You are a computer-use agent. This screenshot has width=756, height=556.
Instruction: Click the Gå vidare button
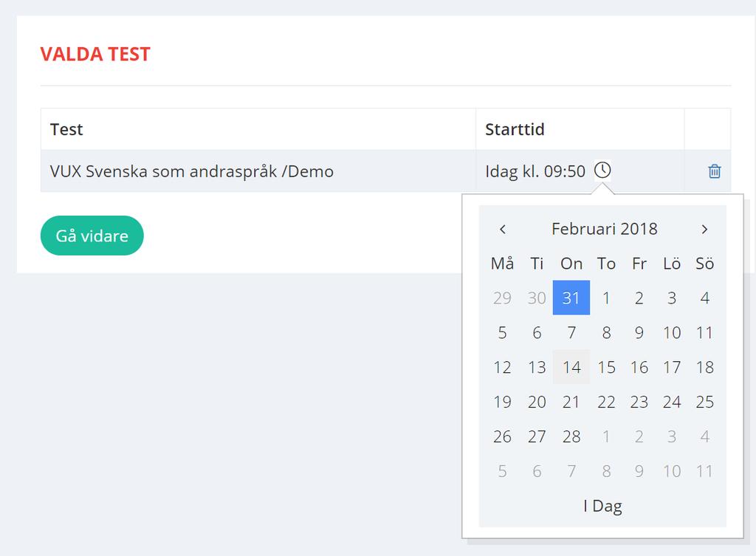click(92, 236)
